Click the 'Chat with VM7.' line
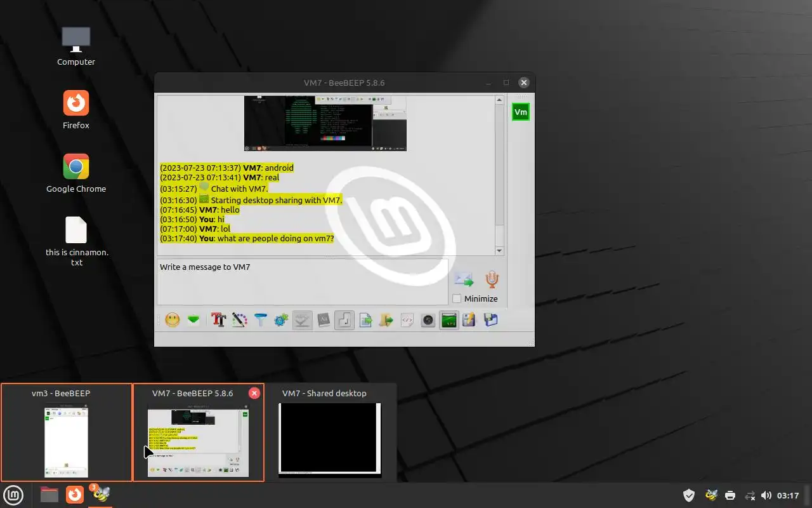 (x=214, y=189)
